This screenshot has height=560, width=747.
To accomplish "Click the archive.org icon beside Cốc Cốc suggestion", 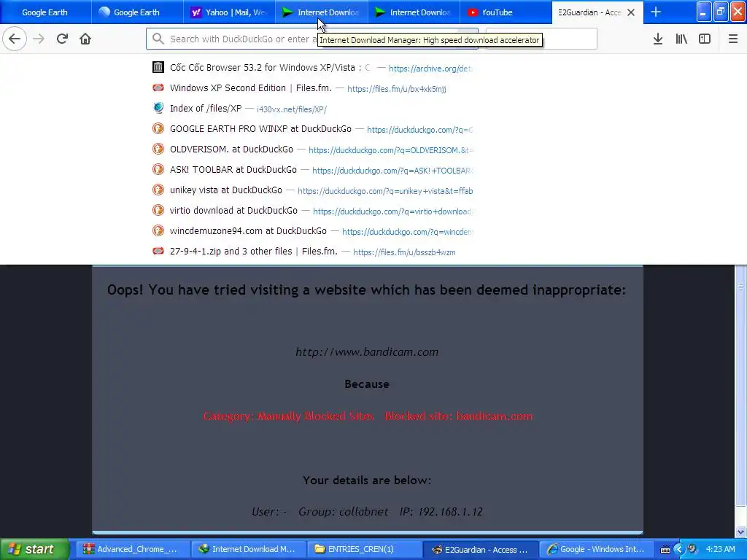I will click(158, 67).
